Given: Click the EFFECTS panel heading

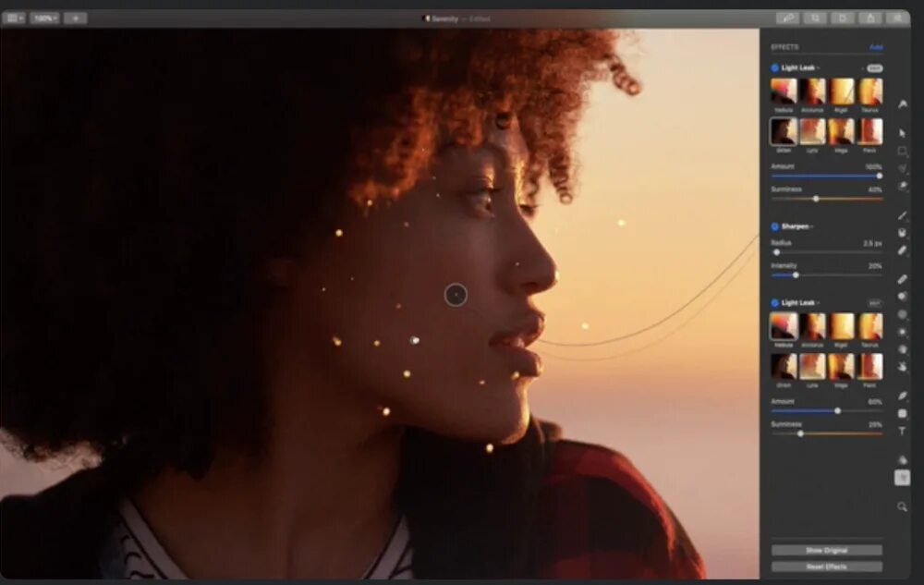Looking at the screenshot, I should (x=784, y=47).
